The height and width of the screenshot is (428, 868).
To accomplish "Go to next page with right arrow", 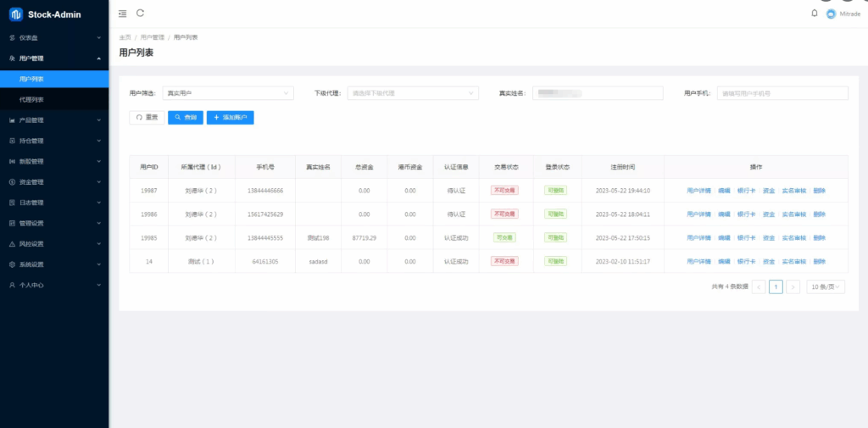I will (793, 286).
